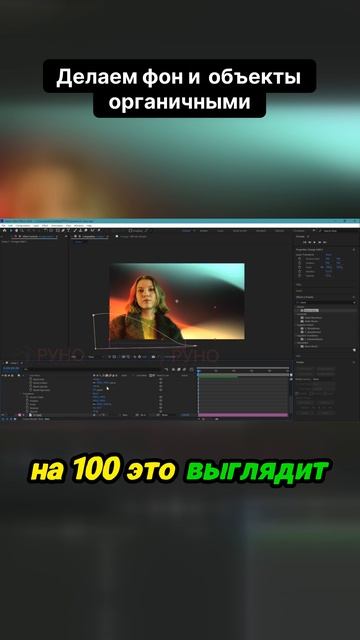Screen dimensions: 360x640
Task: Jump to last frame in Preview panel
Action: point(324,242)
